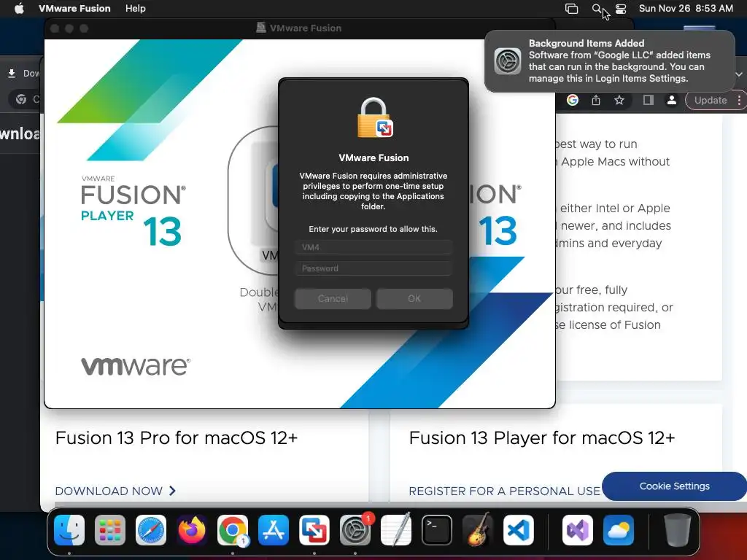The image size is (747, 560).
Task: Open GarageBand from the Dock
Action: (x=478, y=530)
